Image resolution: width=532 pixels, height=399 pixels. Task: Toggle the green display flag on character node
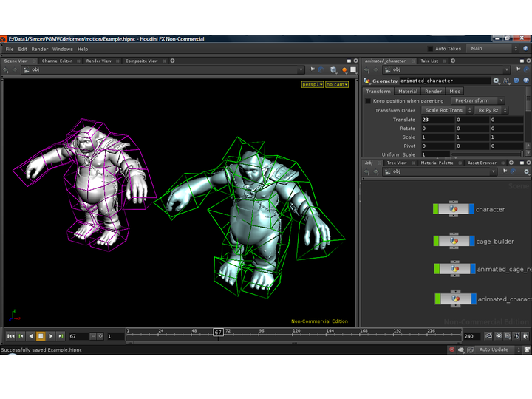436,209
